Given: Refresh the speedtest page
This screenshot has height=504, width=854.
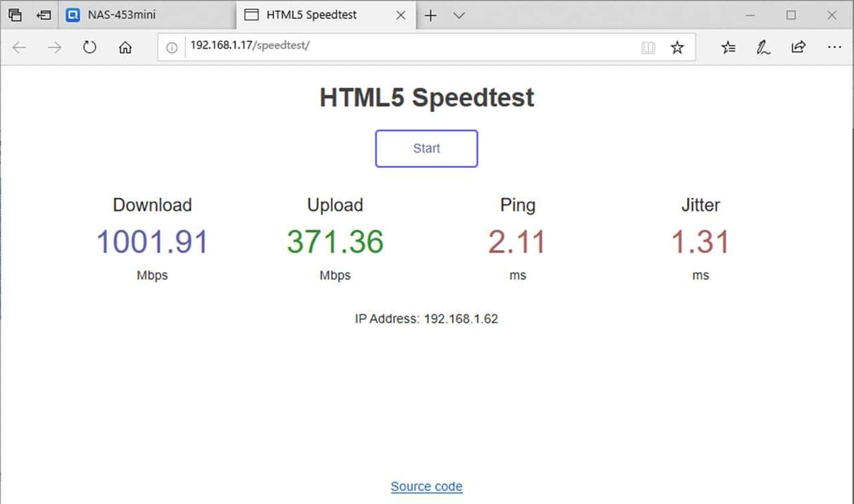Looking at the screenshot, I should (x=89, y=47).
